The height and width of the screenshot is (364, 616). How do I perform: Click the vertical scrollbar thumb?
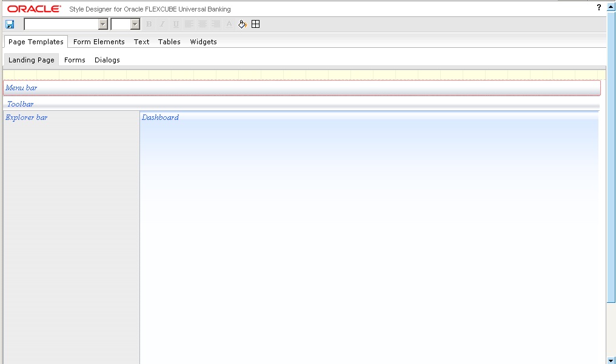click(x=611, y=156)
